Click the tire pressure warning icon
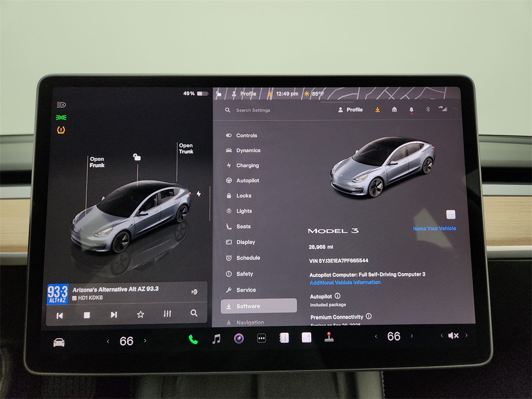 coord(61,130)
